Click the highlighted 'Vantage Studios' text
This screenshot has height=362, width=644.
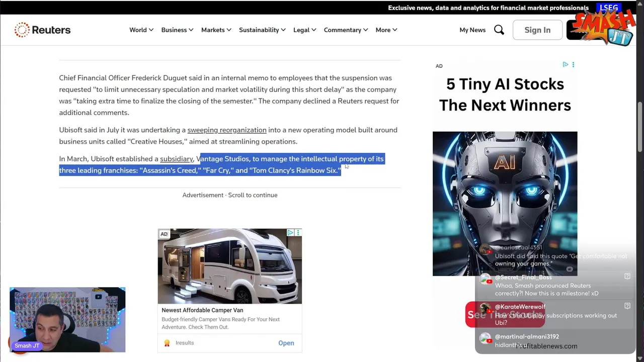(222, 159)
